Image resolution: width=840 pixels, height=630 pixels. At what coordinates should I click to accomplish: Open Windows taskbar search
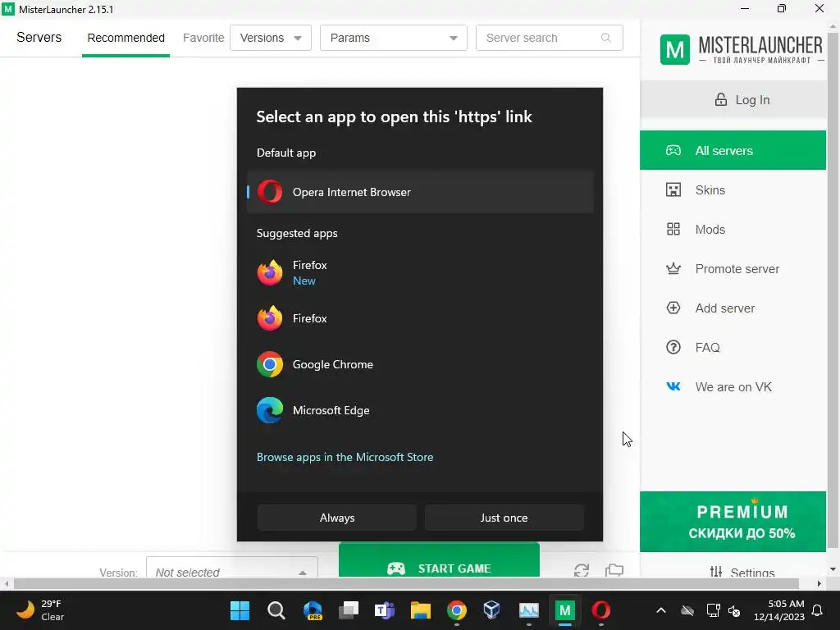[x=276, y=610]
